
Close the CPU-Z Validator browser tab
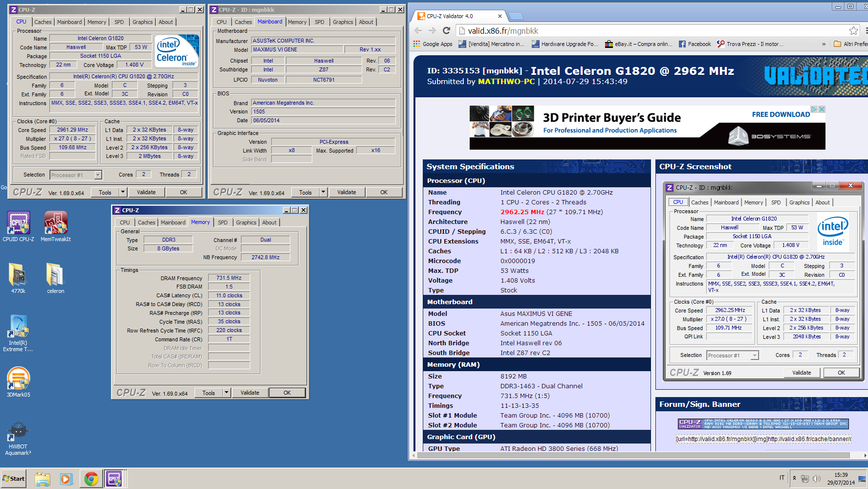click(x=499, y=16)
